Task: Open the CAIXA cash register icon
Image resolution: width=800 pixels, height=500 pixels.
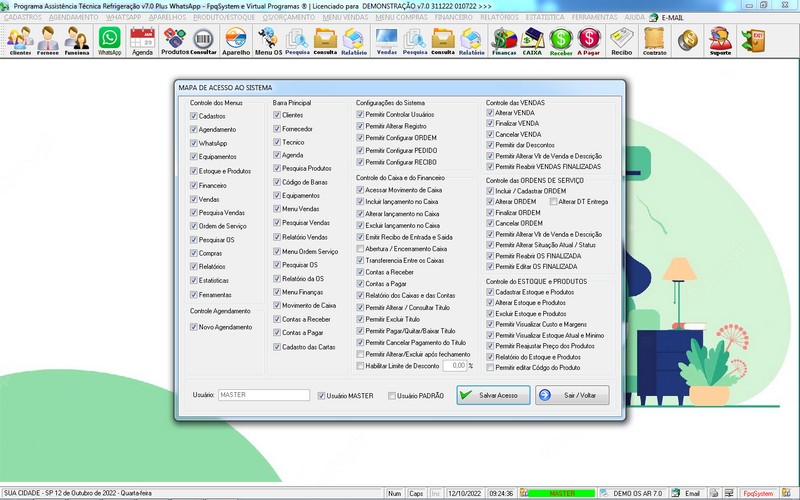Action: click(533, 41)
